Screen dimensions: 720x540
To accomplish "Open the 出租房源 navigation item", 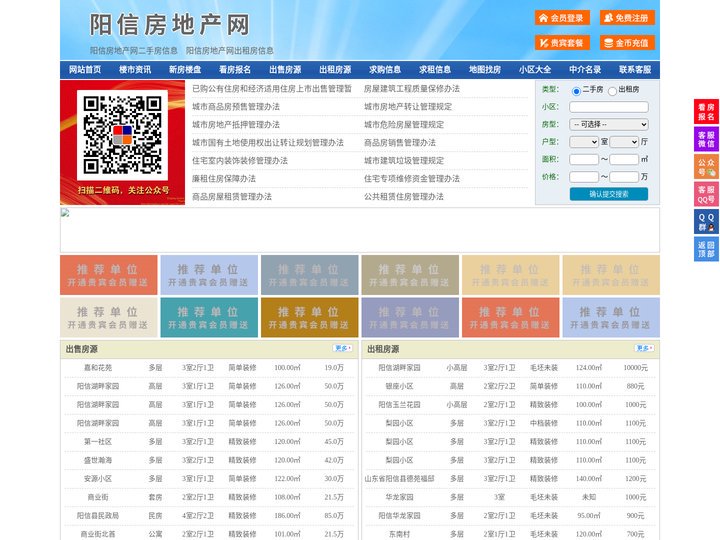I will [335, 70].
